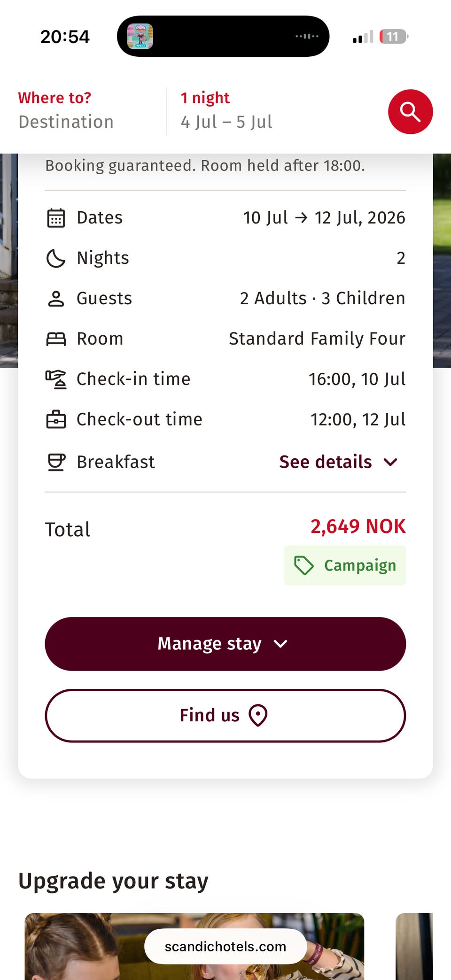Screen dimensions: 451x980
Task: Open the Where to? Destination field
Action: tap(66, 112)
